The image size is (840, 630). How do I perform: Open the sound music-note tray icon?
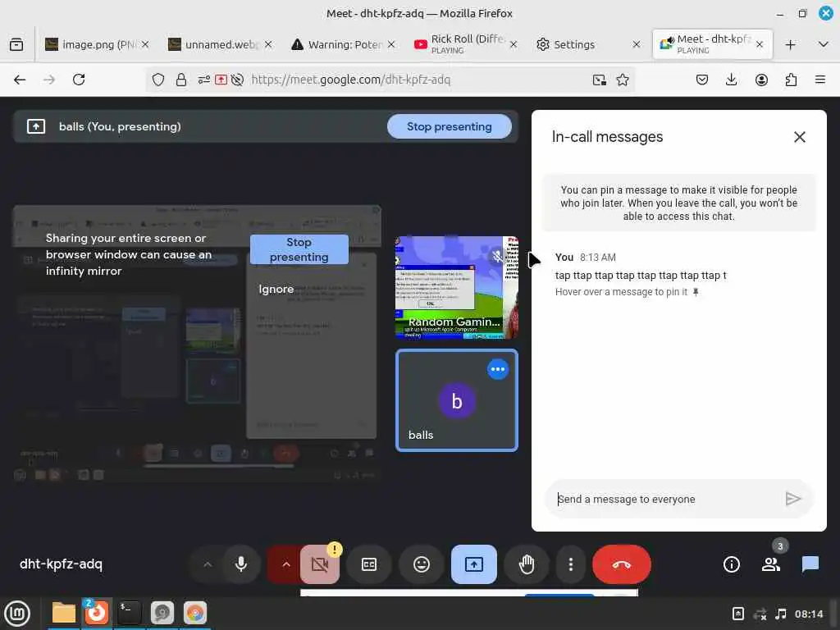(x=781, y=614)
